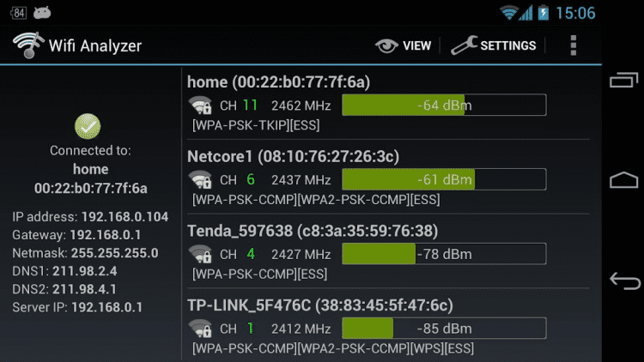Open SETTINGS with the wrench icon

point(494,45)
